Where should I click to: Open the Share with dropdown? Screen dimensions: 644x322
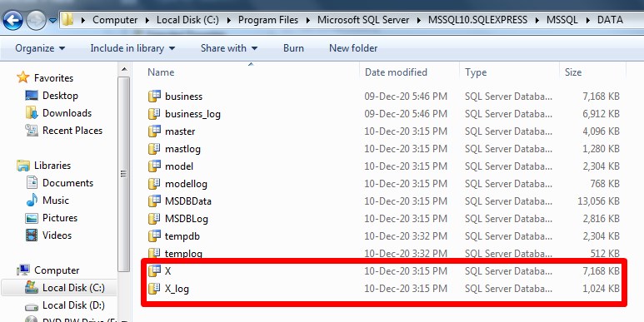pos(229,48)
